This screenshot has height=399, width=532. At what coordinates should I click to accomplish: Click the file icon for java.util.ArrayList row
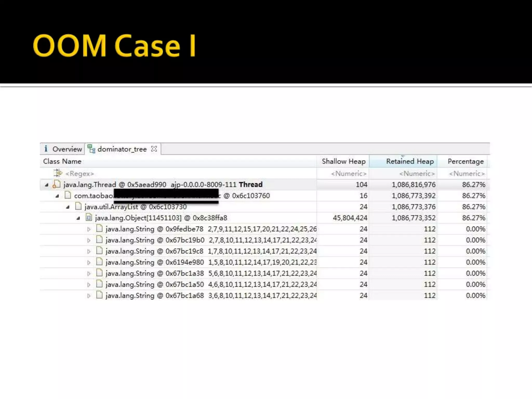pyautogui.click(x=78, y=207)
